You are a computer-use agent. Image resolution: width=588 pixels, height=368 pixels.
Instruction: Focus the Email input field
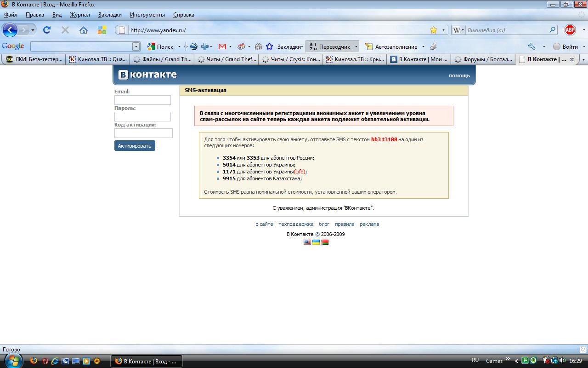pyautogui.click(x=142, y=100)
